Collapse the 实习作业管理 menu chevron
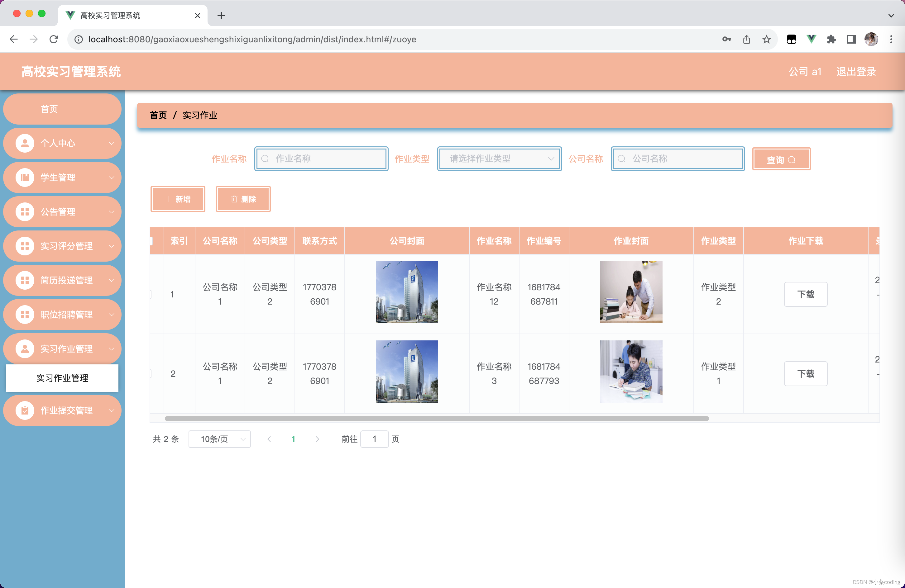Viewport: 905px width, 588px height. tap(112, 349)
